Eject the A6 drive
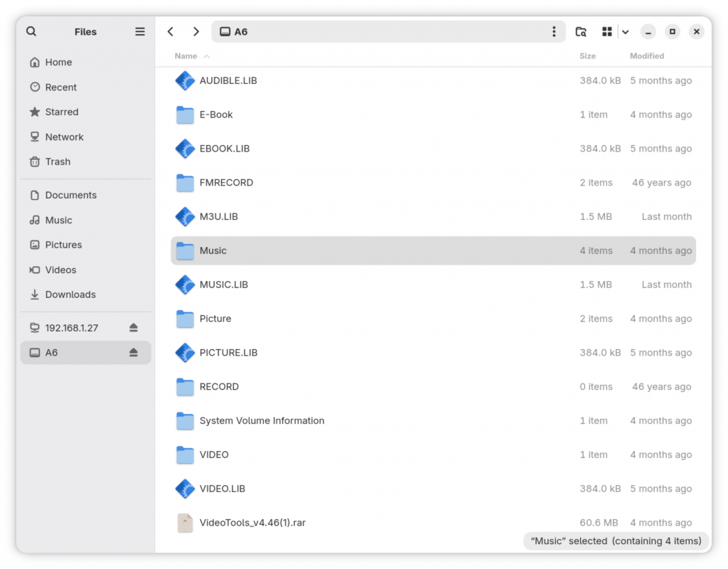 pos(134,353)
